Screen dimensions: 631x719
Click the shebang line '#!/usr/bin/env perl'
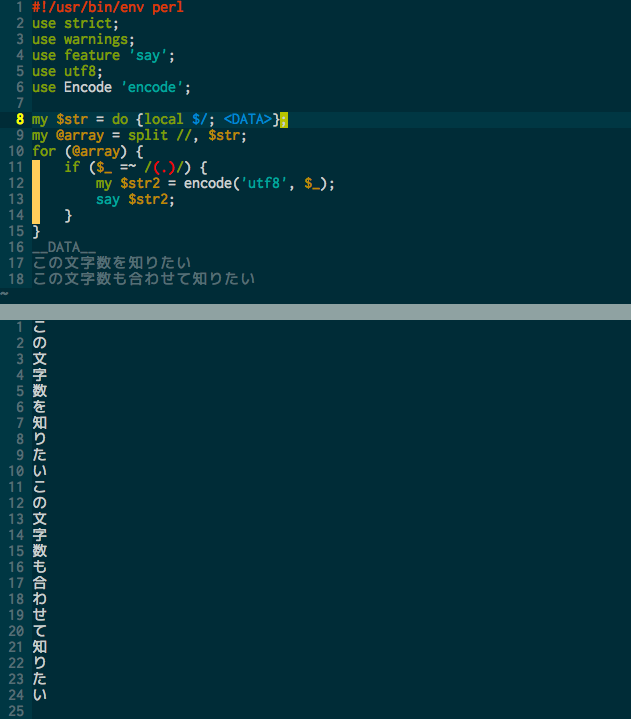(108, 7)
